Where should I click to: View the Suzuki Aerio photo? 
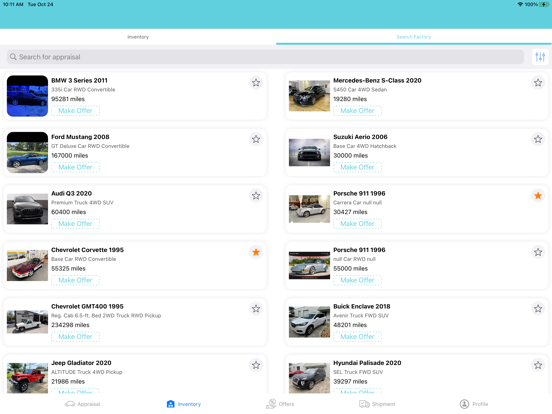tap(309, 152)
